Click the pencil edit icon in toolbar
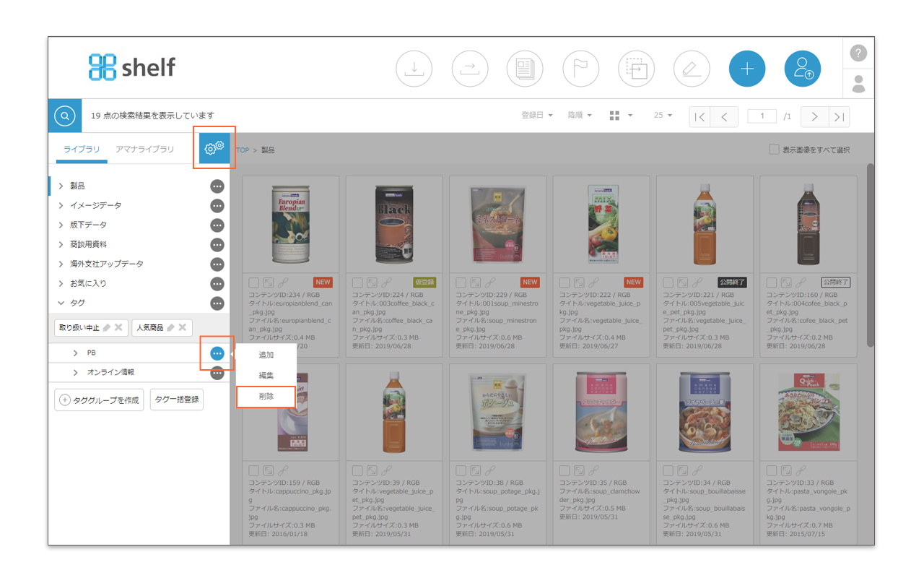The width and height of the screenshot is (924, 578). click(692, 69)
